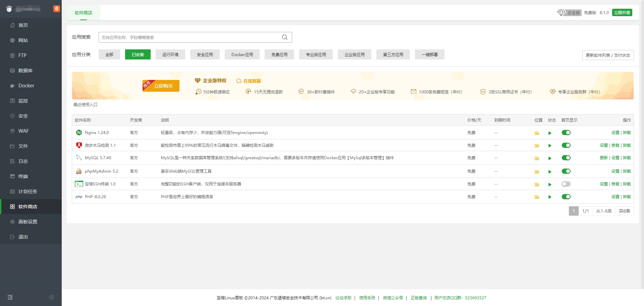The image size is (644, 306).
Task: Open WAF in the sidebar
Action: (x=31, y=131)
